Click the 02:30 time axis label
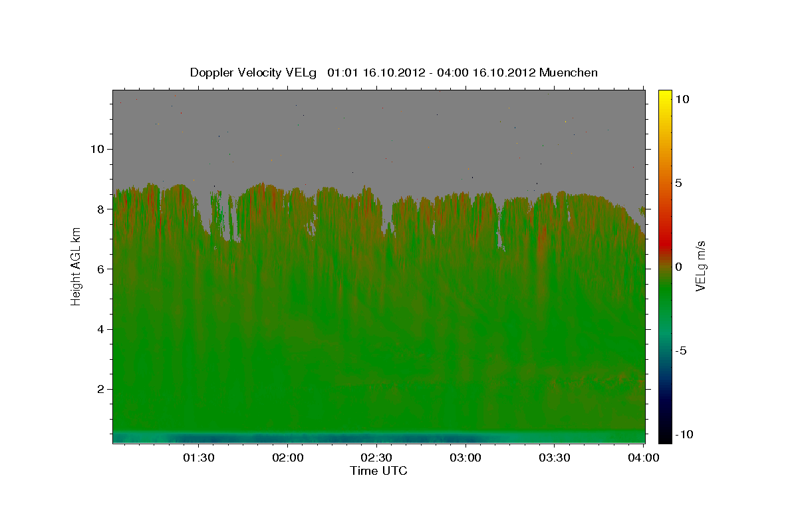Viewport: 798px width, 532px height. click(x=376, y=458)
